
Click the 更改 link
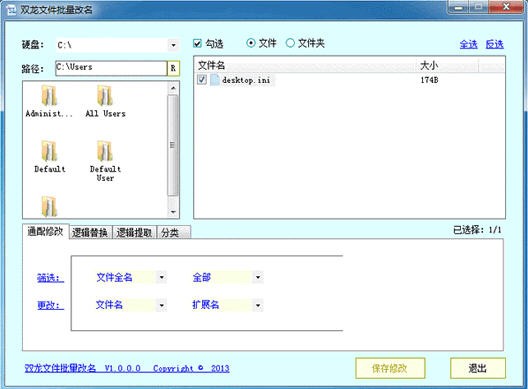pos(51,305)
